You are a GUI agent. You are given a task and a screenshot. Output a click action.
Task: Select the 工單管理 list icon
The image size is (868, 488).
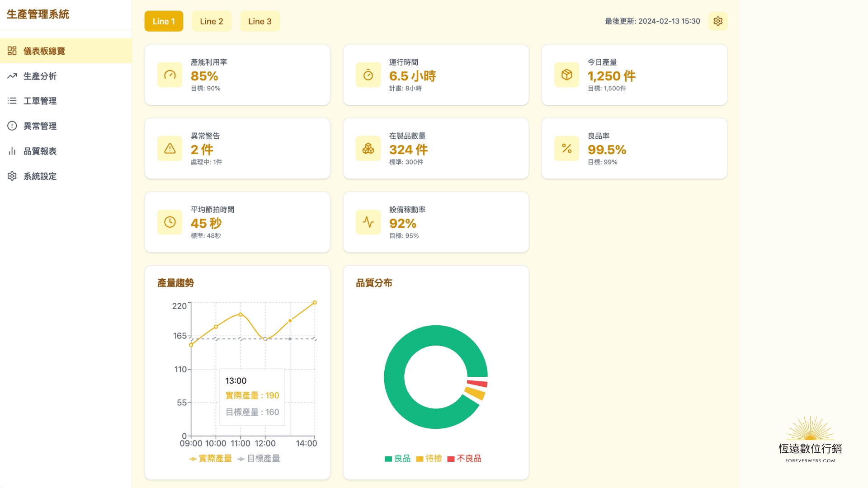coord(12,101)
